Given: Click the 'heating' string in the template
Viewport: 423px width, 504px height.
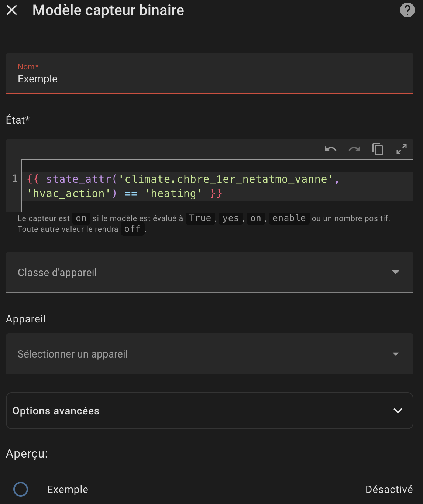Looking at the screenshot, I should 173,194.
